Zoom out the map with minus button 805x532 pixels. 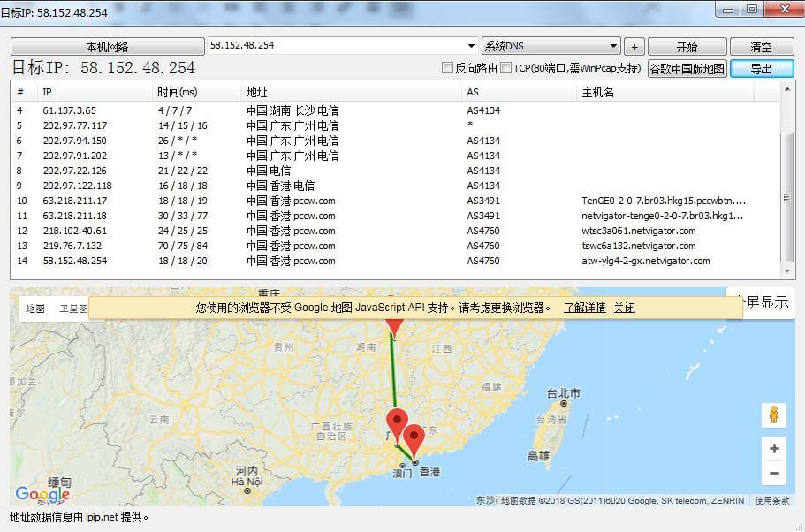tap(774, 474)
